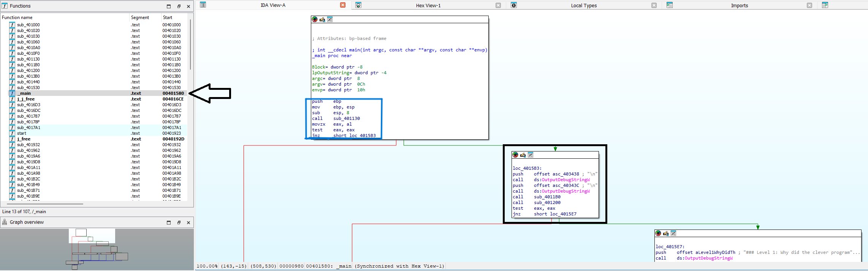The width and height of the screenshot is (868, 271).
Task: Click the Graph overview minimap thumbnail
Action: click(x=97, y=249)
